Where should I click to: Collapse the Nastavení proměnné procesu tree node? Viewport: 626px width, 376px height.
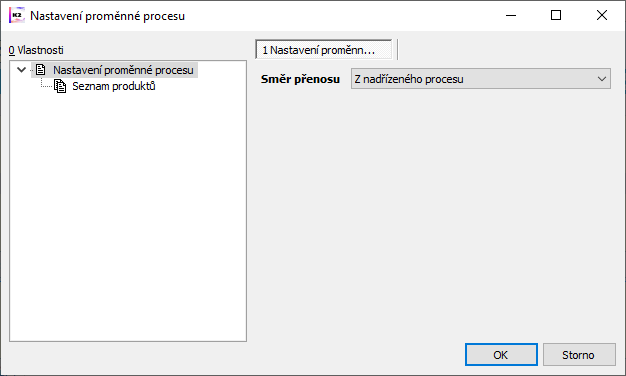click(x=22, y=70)
